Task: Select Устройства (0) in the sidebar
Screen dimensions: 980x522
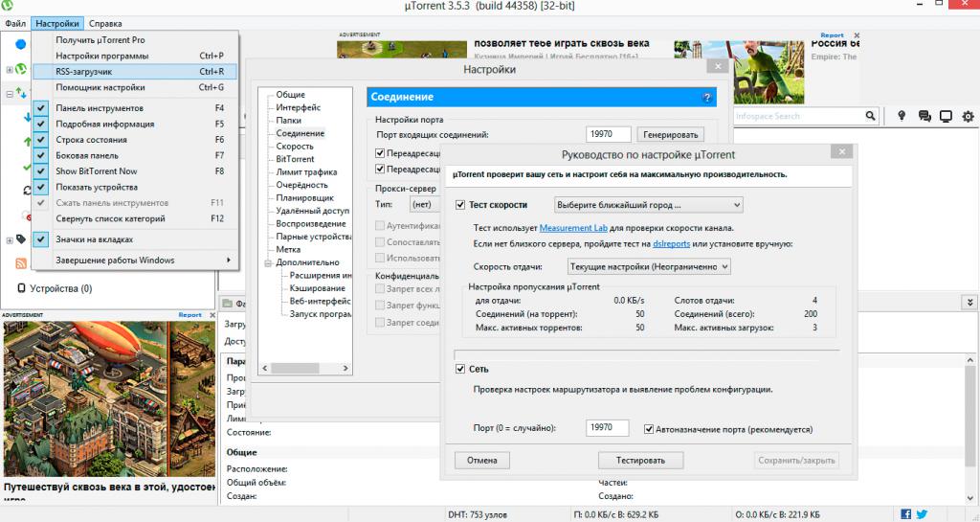Action: 60,289
